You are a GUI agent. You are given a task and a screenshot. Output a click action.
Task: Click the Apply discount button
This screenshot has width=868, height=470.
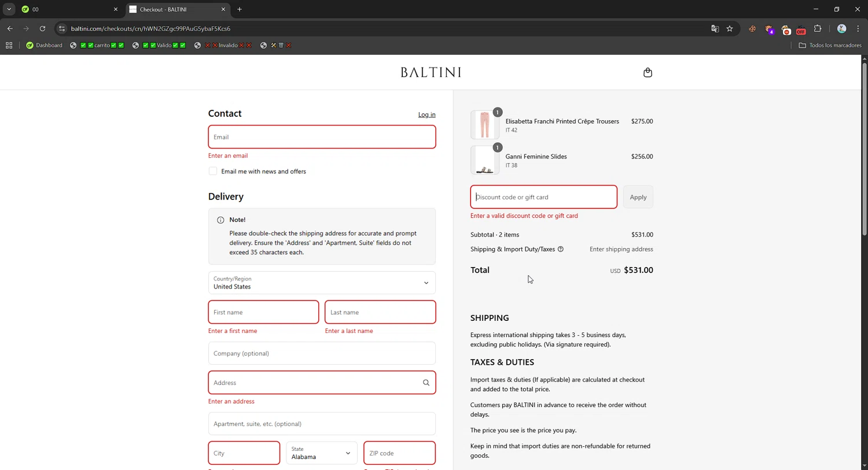638,197
